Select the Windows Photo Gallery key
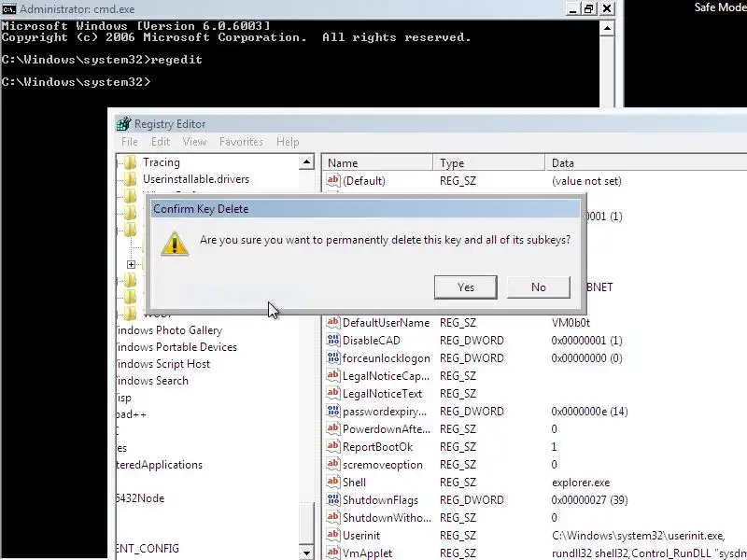The image size is (747, 560). point(170,330)
